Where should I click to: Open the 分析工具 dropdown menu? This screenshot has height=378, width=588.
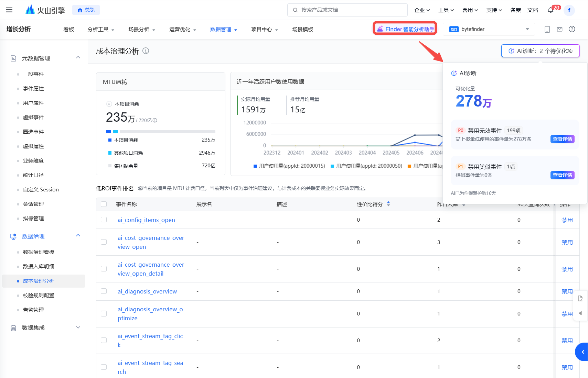pos(101,30)
